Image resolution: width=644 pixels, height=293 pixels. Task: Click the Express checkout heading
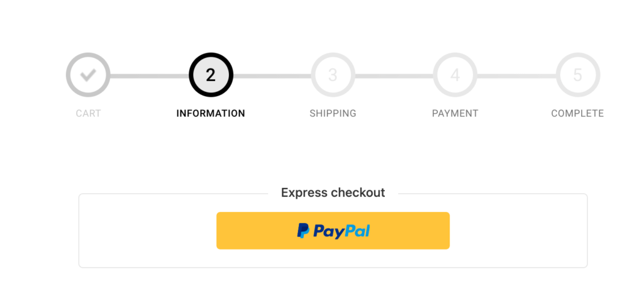click(333, 192)
